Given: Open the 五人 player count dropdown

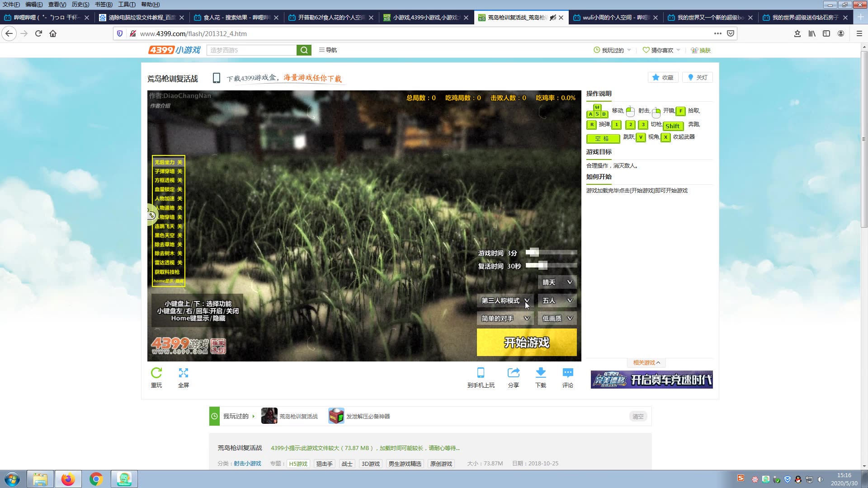Looking at the screenshot, I should (x=557, y=300).
